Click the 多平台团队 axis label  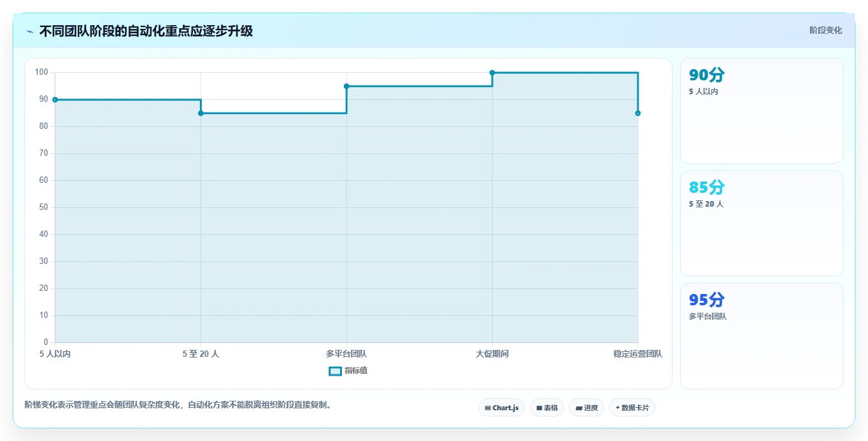[x=346, y=354]
